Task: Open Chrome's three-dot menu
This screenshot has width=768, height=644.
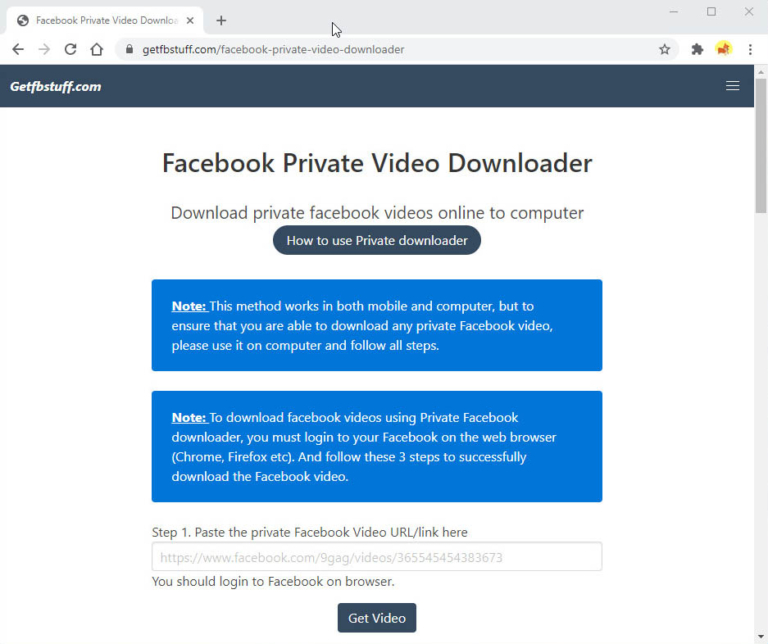Action: tap(750, 49)
